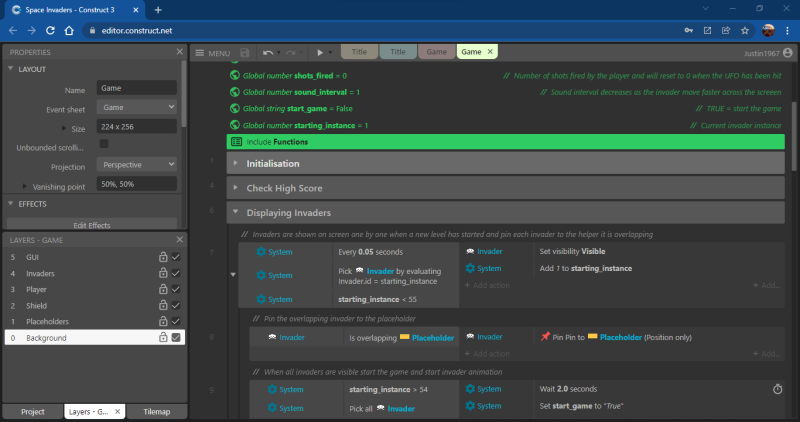Select the Invaders layer row
Image resolution: width=800 pixels, height=422 pixels.
[95, 274]
